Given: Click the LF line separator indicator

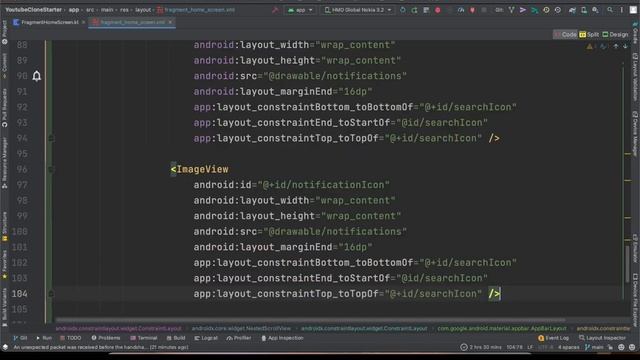Looking at the screenshot, I should click(x=530, y=347).
